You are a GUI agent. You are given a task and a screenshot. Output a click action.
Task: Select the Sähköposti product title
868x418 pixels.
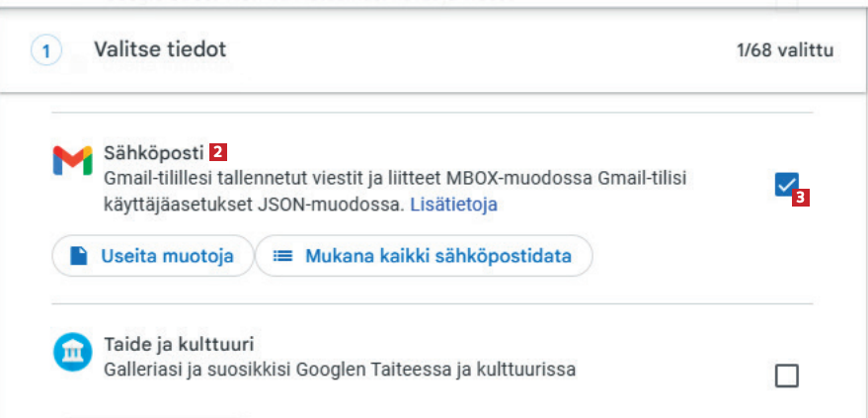[152, 153]
